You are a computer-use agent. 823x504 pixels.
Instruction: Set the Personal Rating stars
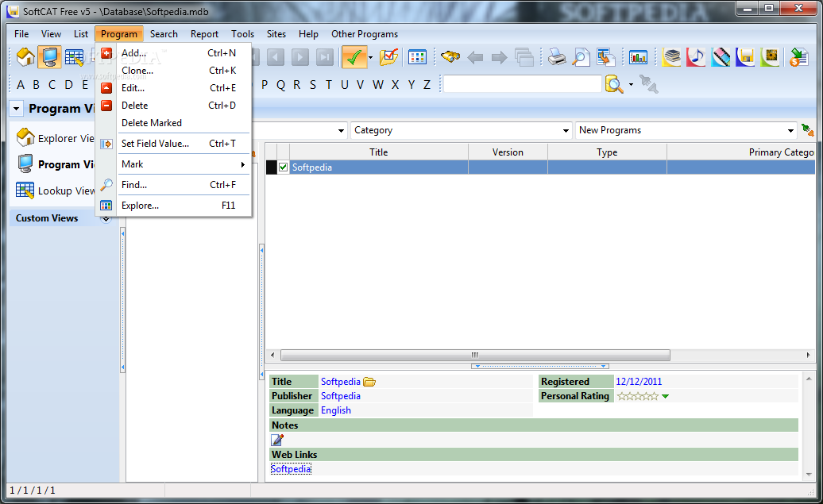tap(637, 397)
